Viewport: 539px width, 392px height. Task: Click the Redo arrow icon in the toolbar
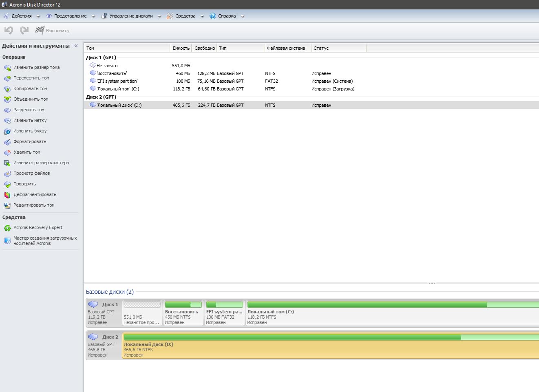[x=24, y=30]
